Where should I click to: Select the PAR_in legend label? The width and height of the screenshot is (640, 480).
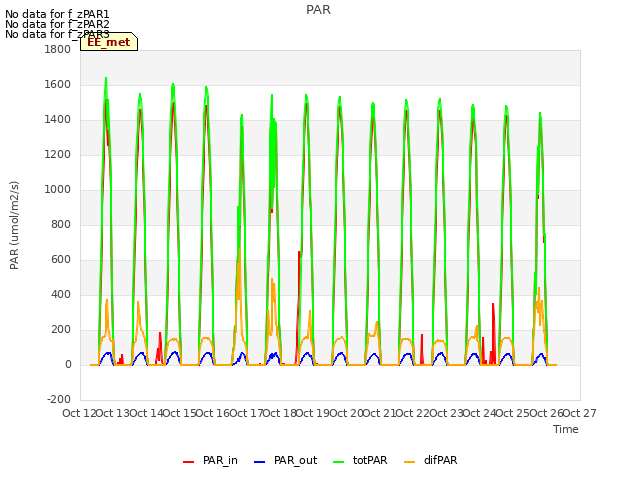click(220, 460)
